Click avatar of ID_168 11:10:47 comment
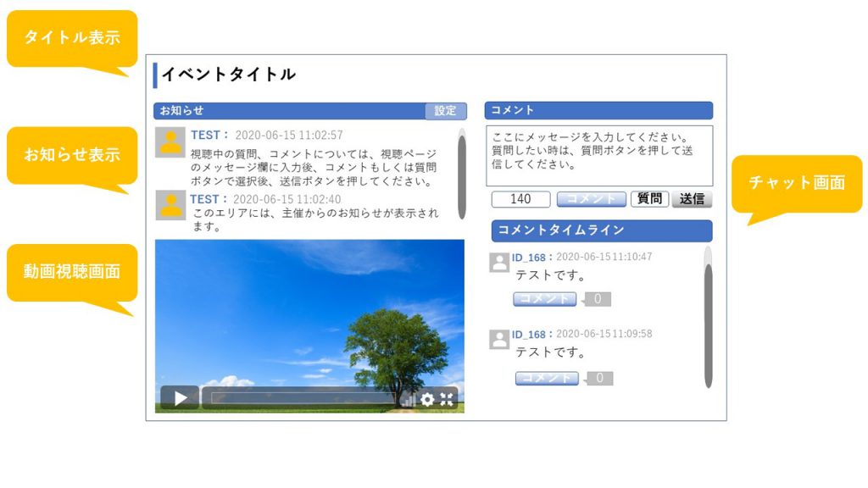Viewport: 868px width, 488px height. click(499, 263)
